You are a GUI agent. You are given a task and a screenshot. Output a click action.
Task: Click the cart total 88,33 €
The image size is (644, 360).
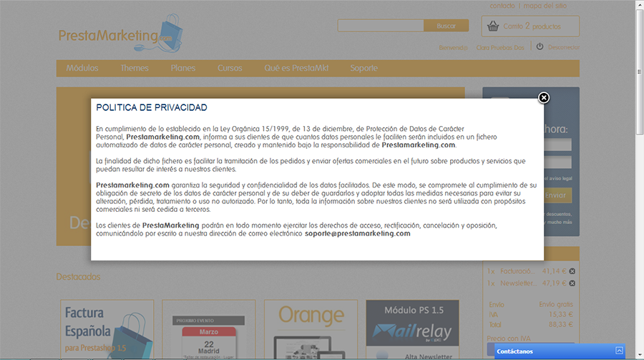560,324
